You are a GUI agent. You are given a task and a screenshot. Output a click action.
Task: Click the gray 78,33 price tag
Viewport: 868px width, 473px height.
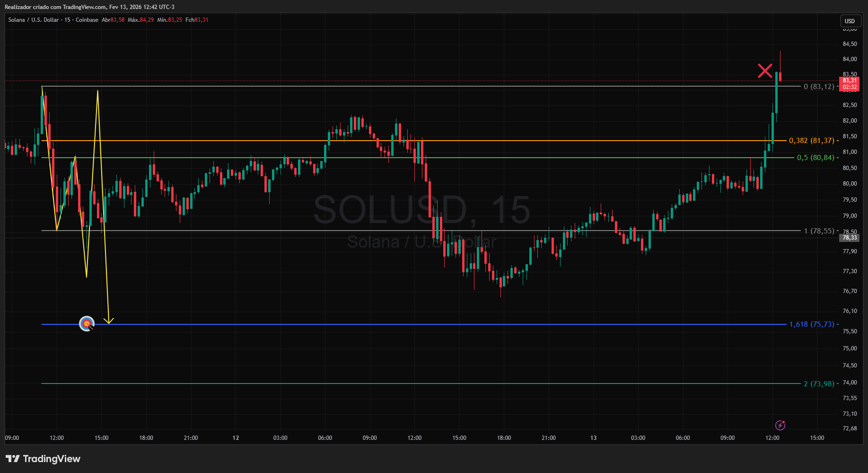tap(850, 238)
